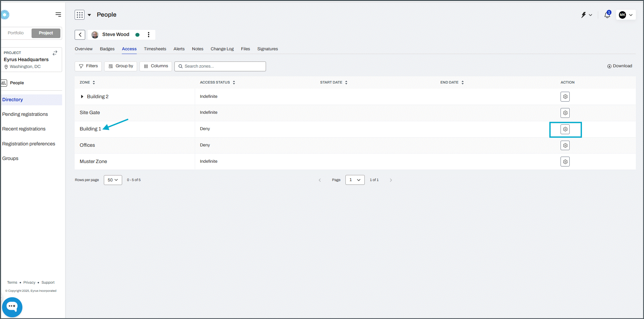
Task: Open the support chat bubble
Action: (12, 307)
